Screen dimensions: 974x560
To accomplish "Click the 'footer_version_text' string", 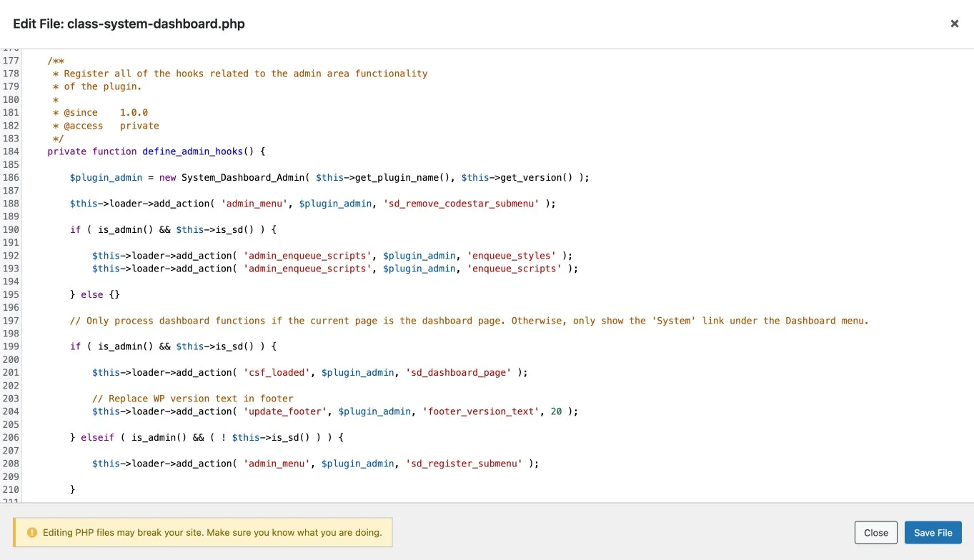I will click(x=481, y=411).
